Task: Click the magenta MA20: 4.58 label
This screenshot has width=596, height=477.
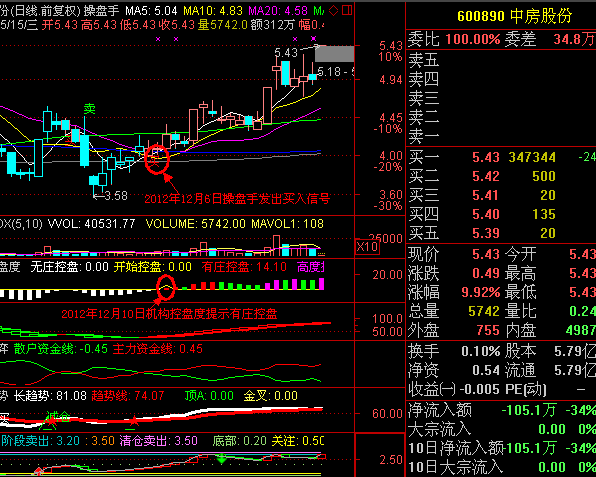Action: [x=278, y=11]
